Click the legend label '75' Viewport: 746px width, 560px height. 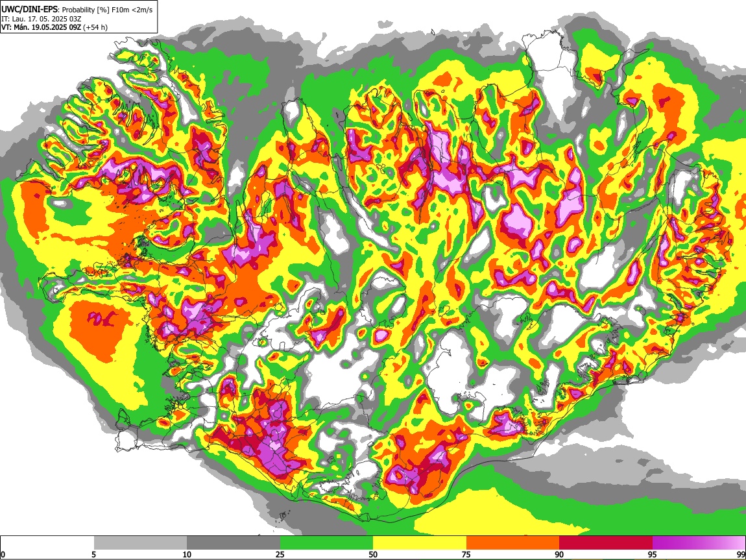click(x=466, y=554)
